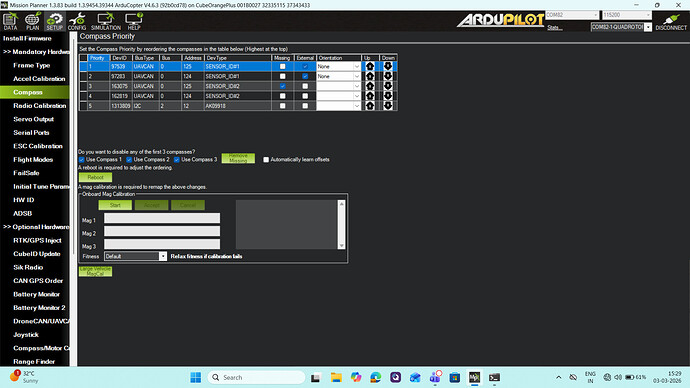Screen dimensions: 690x388
Task: Select the SETUP toolbar icon
Action: pos(55,21)
